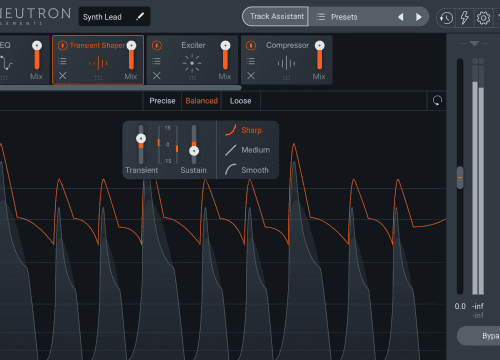Screen dimensions: 500x360
Task: Remove the Exciter module with X
Action: 157,76
